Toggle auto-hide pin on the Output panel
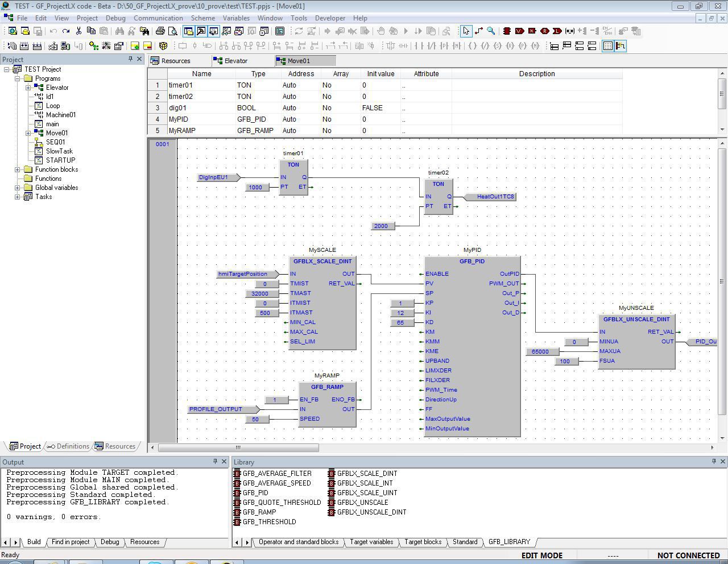728x564 pixels. [x=215, y=462]
